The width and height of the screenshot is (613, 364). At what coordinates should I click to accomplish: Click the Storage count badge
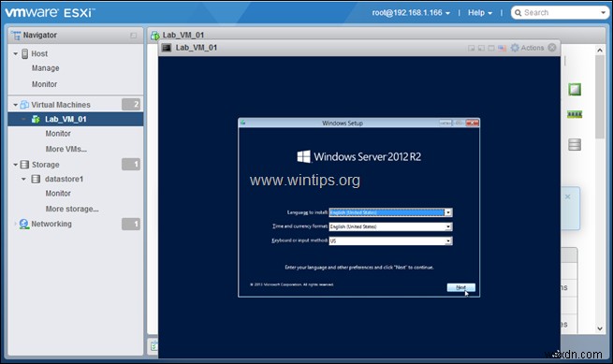(131, 164)
